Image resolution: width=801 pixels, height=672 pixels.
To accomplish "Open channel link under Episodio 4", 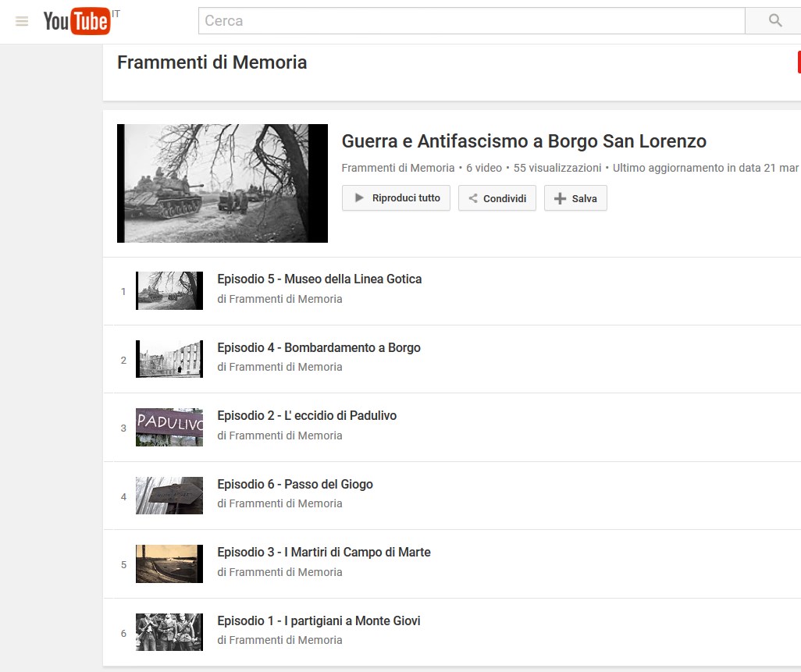I will (286, 367).
